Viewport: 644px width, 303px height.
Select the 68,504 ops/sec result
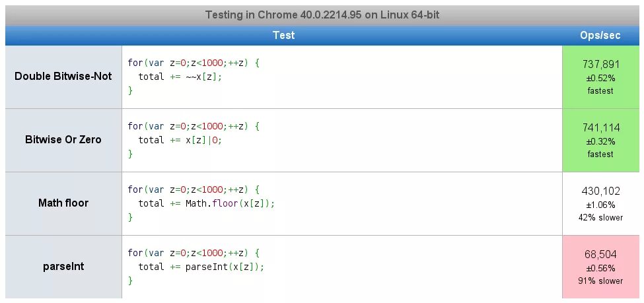600,254
